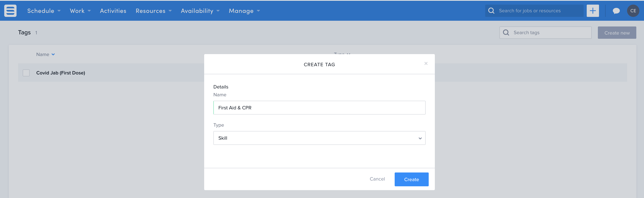The width and height of the screenshot is (644, 198).
Task: Open the Resources menu
Action: (153, 11)
